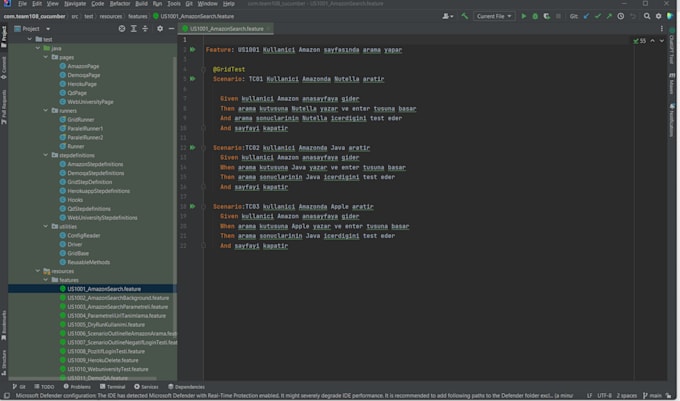Open US1008_PozitifLoginTesti.feature file in tree
The height and width of the screenshot is (401, 680).
(x=106, y=351)
